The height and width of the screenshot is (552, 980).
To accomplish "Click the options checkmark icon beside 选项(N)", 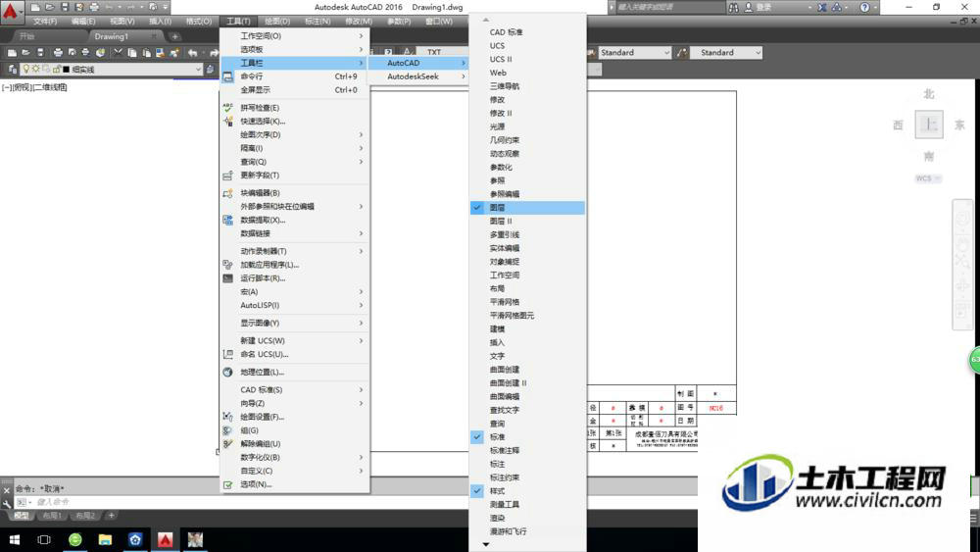I will 228,484.
